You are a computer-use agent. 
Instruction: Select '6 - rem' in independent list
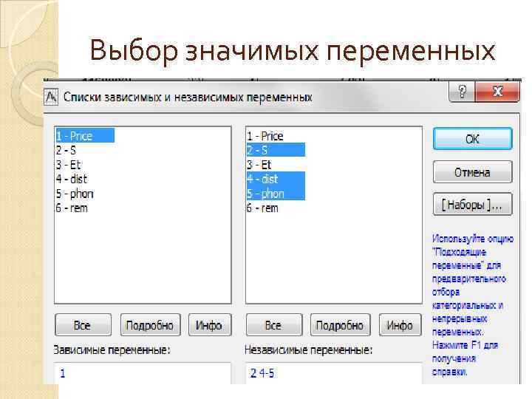coord(262,208)
